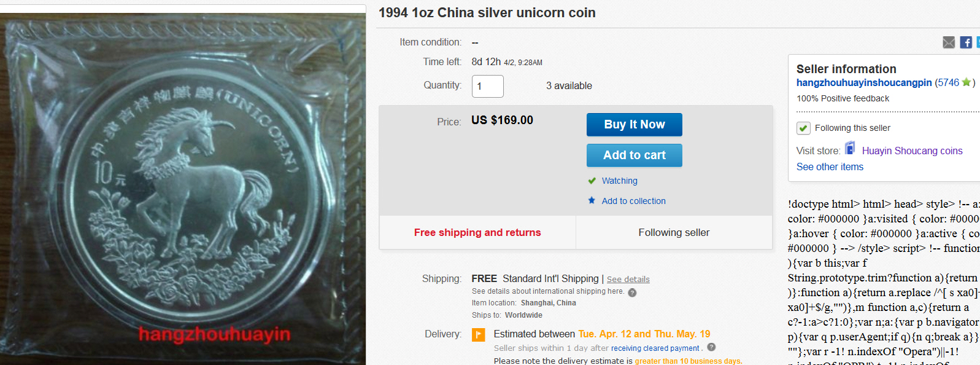The height and width of the screenshot is (365, 980).
Task: Click the orange delivery flag icon
Action: pos(478,335)
